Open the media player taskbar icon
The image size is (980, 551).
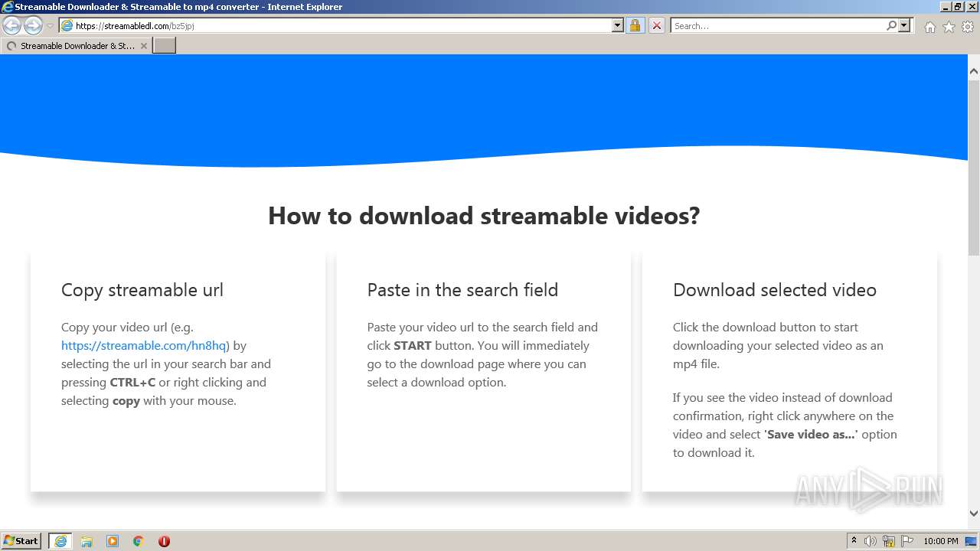click(113, 541)
